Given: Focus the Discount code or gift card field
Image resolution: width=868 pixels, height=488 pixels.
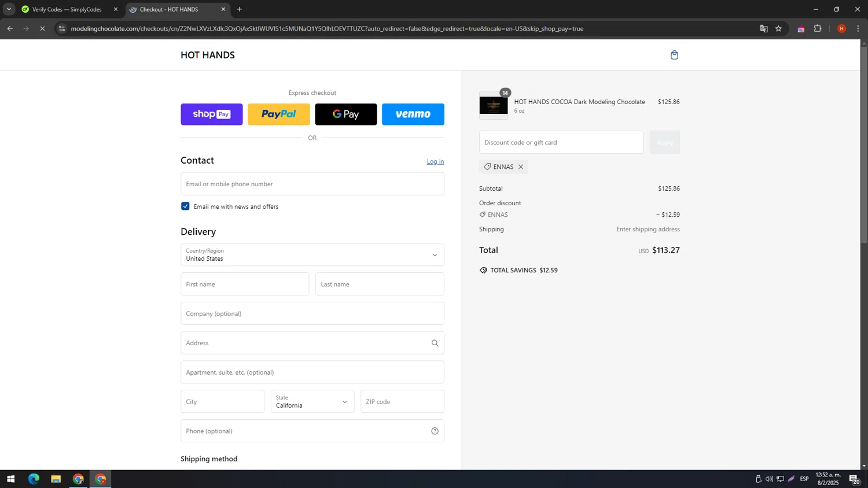Looking at the screenshot, I should point(561,142).
